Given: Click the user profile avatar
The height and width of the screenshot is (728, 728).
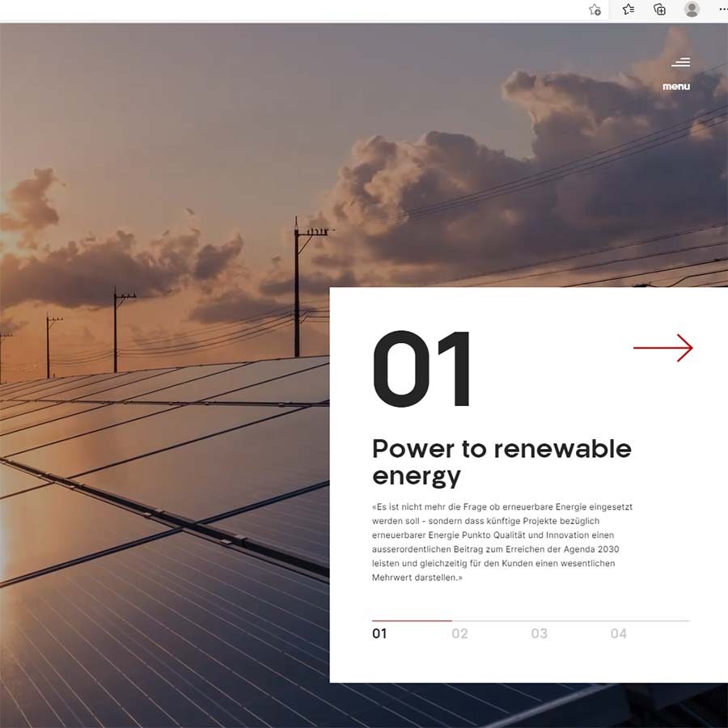Looking at the screenshot, I should pos(692,9).
